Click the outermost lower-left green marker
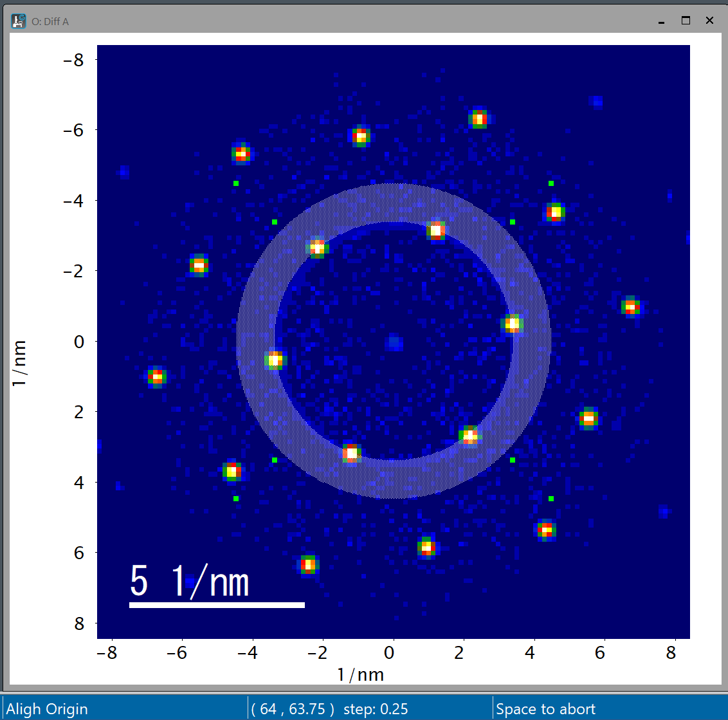 pos(236,499)
